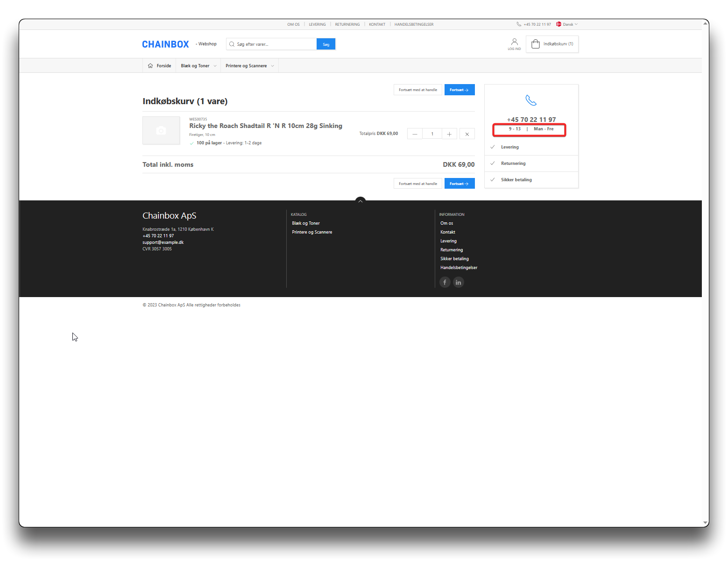Click the Facebook icon in footer
The height and width of the screenshot is (561, 728).
tap(445, 282)
